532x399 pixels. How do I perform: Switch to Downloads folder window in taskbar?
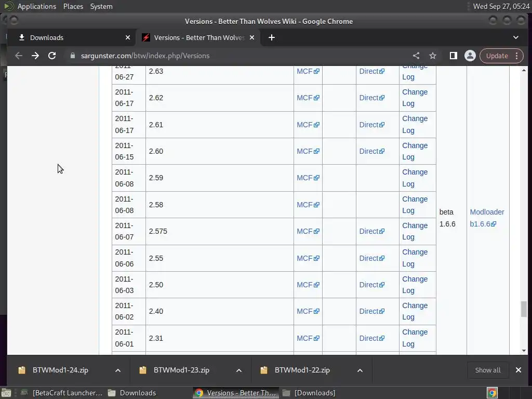[x=132, y=393]
